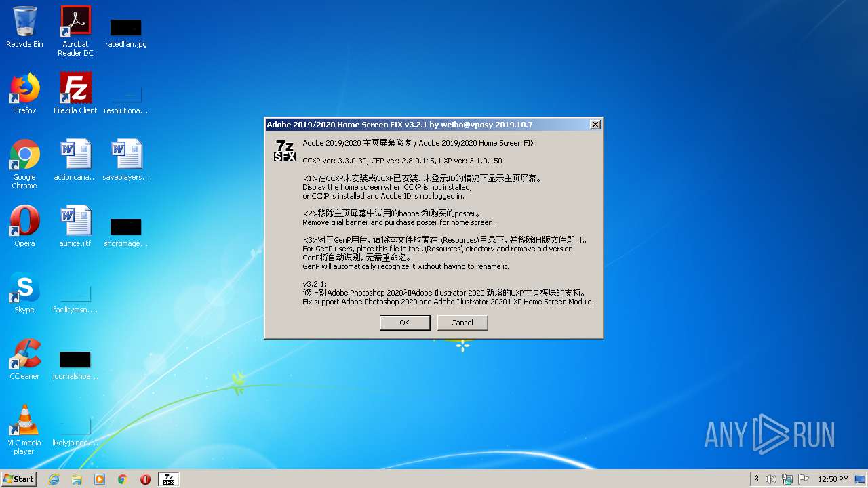Select the ratedfan.jpg file icon
Viewport: 868px width, 488px height.
(126, 31)
